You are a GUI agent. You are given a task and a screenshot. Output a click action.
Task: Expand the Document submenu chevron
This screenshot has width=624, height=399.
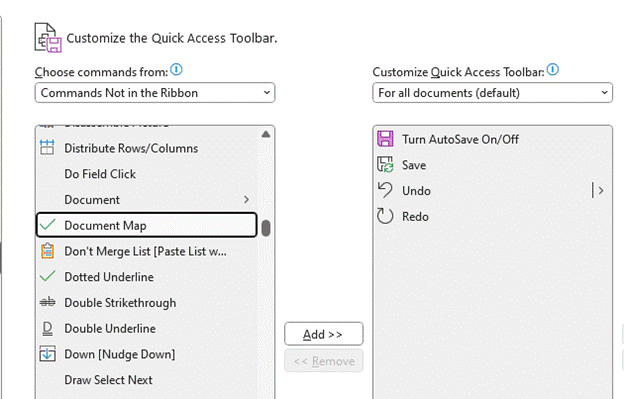click(x=246, y=199)
